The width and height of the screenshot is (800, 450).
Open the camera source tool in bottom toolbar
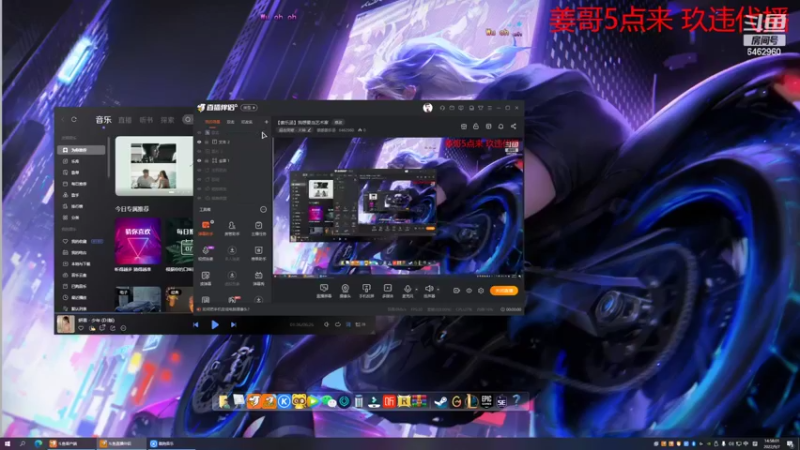pos(345,291)
